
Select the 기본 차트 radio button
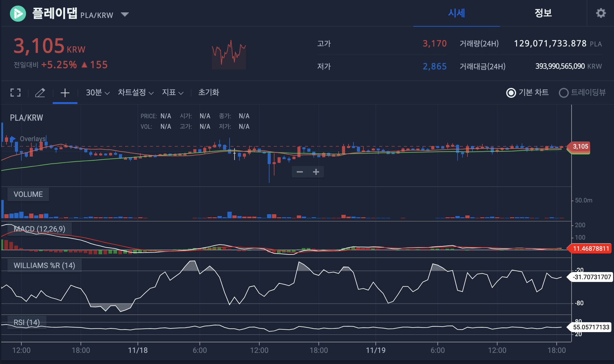tap(511, 93)
